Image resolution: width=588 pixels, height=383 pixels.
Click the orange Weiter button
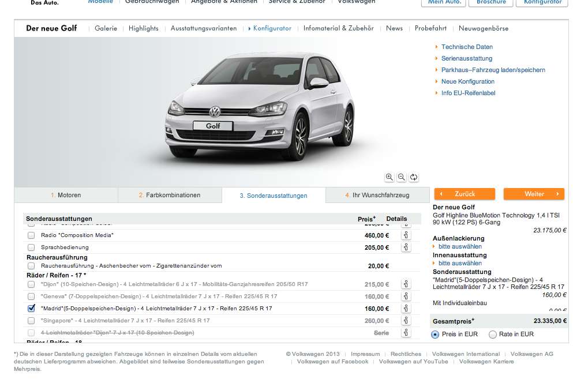tap(534, 194)
